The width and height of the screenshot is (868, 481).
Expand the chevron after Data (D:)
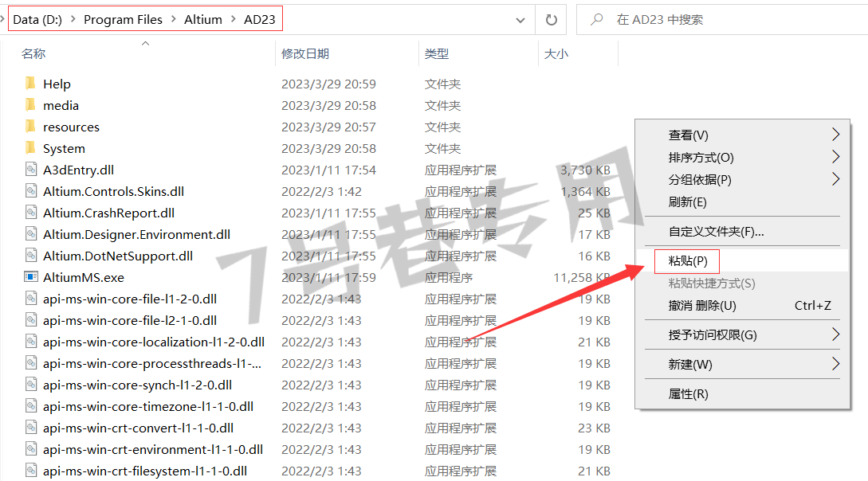pos(73,20)
